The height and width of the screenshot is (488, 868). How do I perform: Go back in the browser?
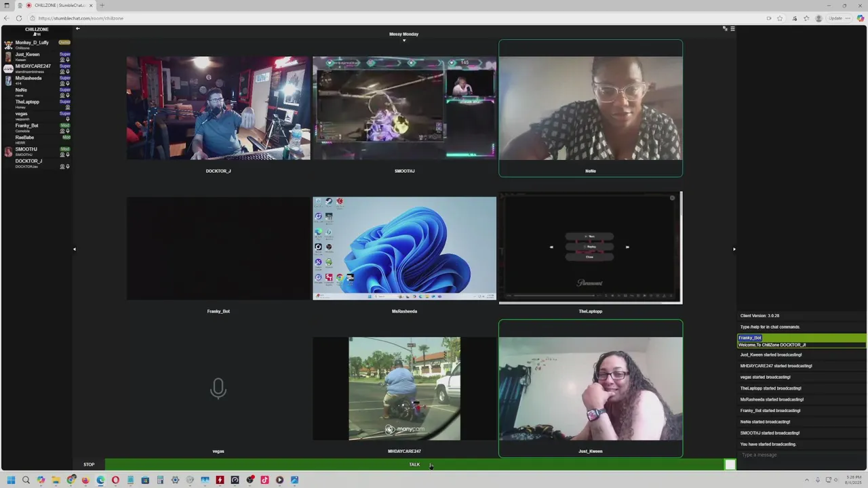[x=7, y=18]
